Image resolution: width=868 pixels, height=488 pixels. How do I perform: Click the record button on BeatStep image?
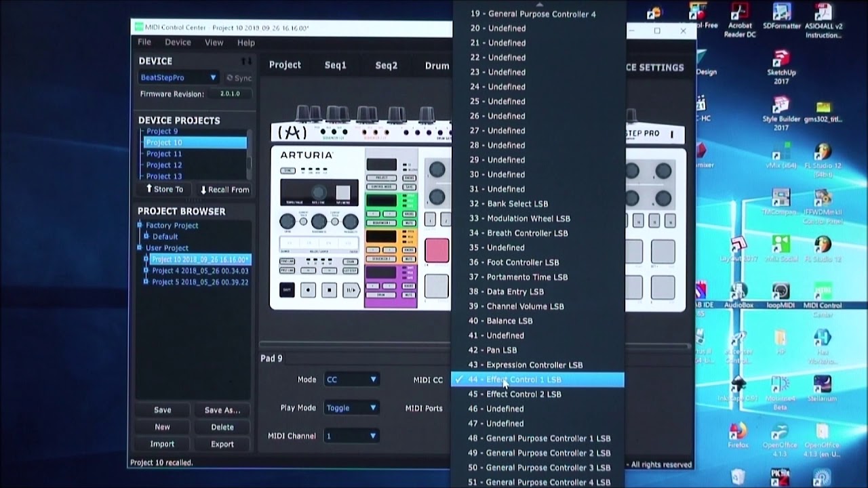pyautogui.click(x=308, y=290)
